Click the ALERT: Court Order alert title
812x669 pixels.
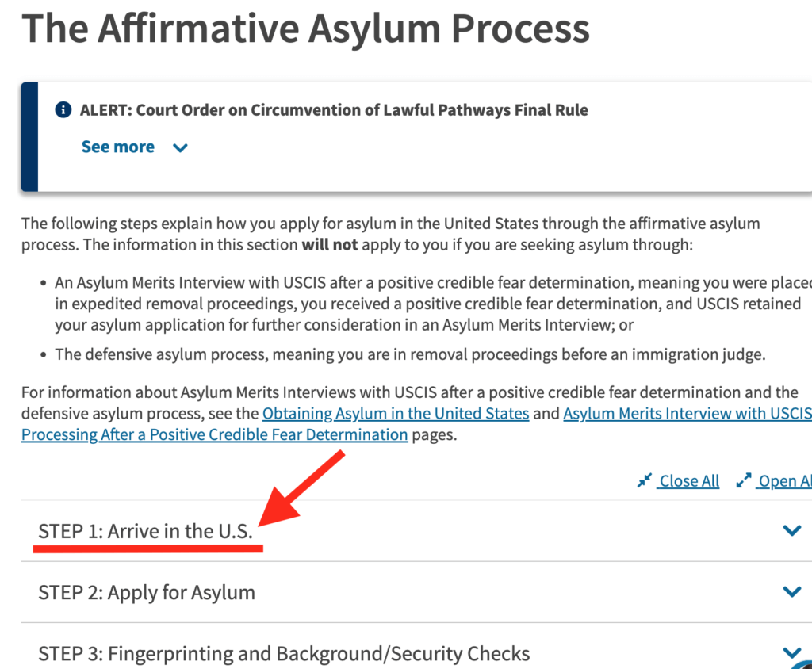[334, 110]
